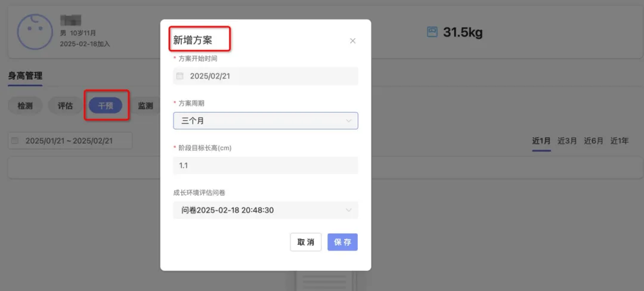Click the 方案开始时间 field label
The width and height of the screenshot is (644, 291).
(198, 58)
